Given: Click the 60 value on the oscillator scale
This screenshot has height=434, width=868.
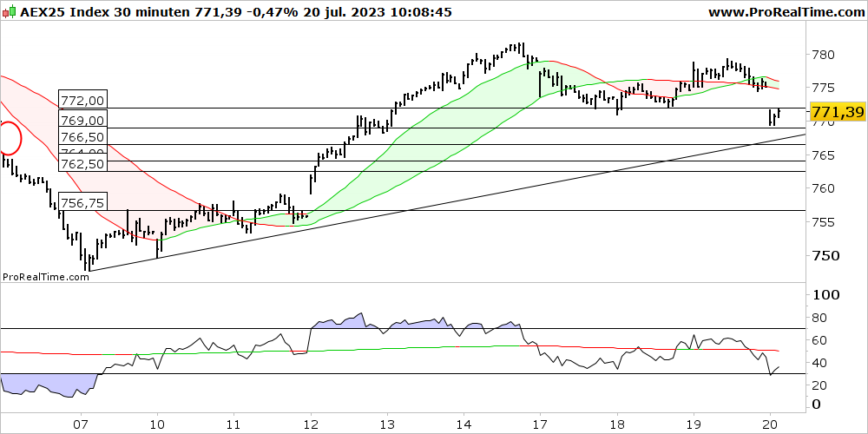Looking at the screenshot, I should (x=820, y=340).
